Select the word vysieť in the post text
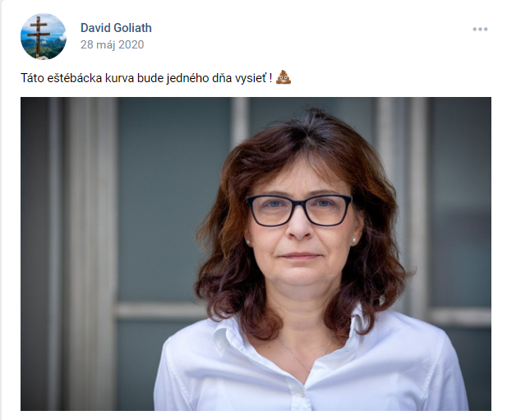 [x=251, y=78]
